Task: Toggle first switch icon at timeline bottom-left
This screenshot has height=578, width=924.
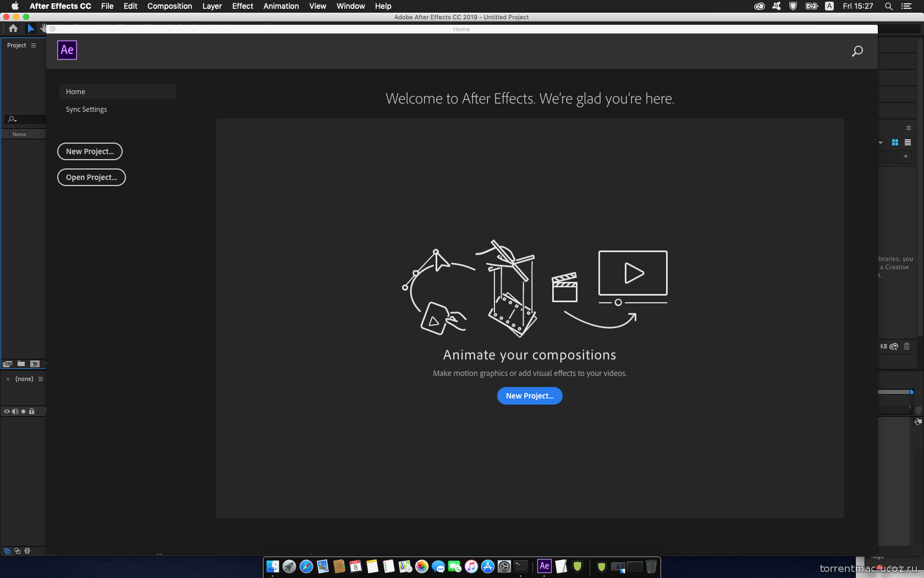Action: pyautogui.click(x=7, y=550)
